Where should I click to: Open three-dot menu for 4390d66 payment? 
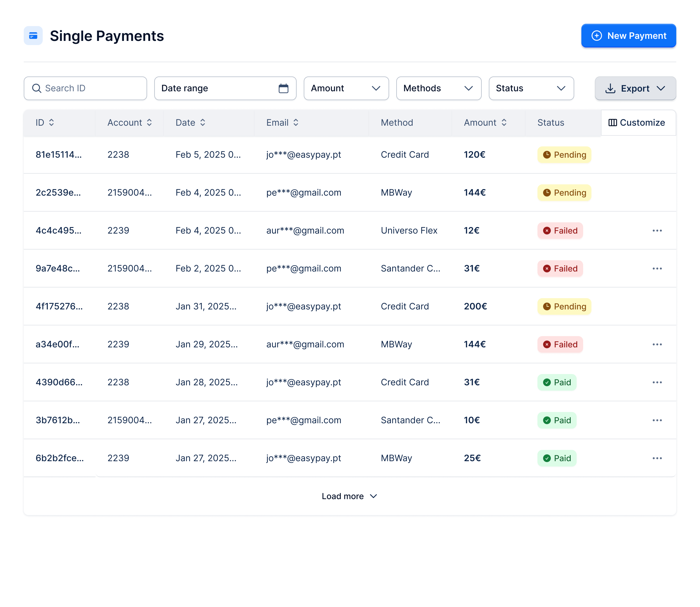[657, 382]
